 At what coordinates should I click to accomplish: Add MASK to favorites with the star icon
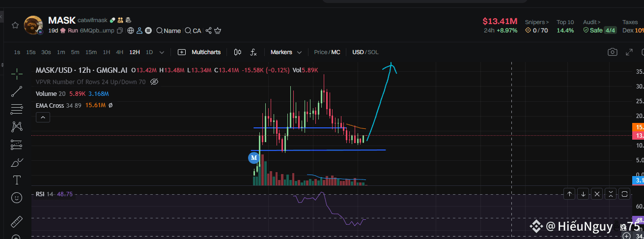coord(15,25)
